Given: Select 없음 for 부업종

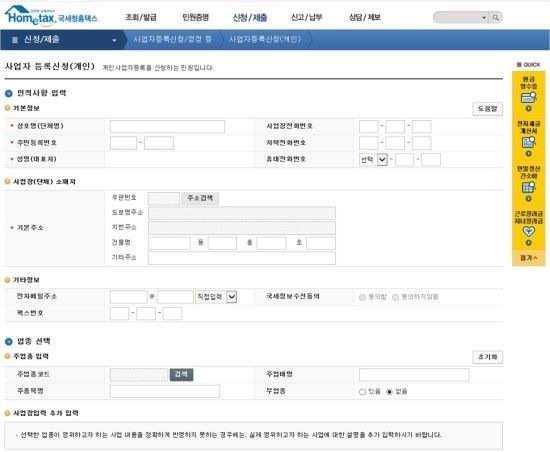Looking at the screenshot, I should [389, 392].
